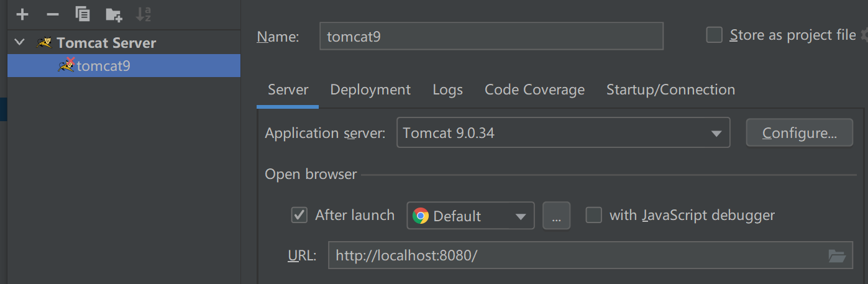Select the tomcat9 configuration in tree
Image resolution: width=868 pixels, height=284 pixels.
(103, 66)
